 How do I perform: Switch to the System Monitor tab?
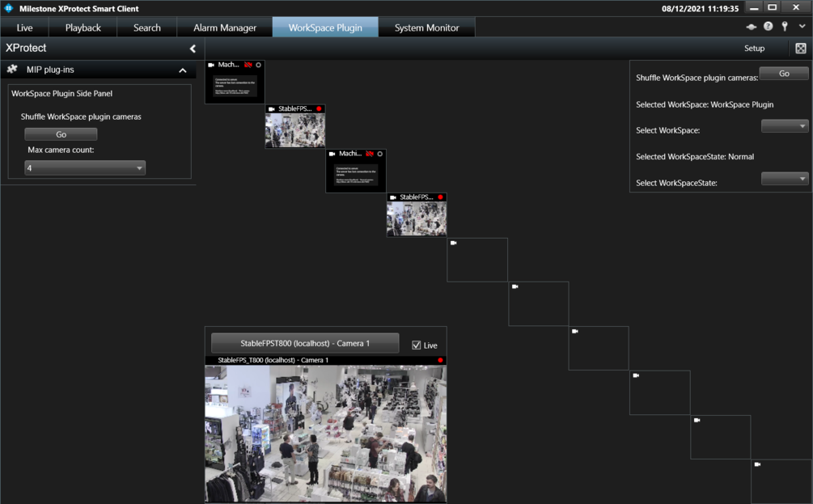coord(426,28)
